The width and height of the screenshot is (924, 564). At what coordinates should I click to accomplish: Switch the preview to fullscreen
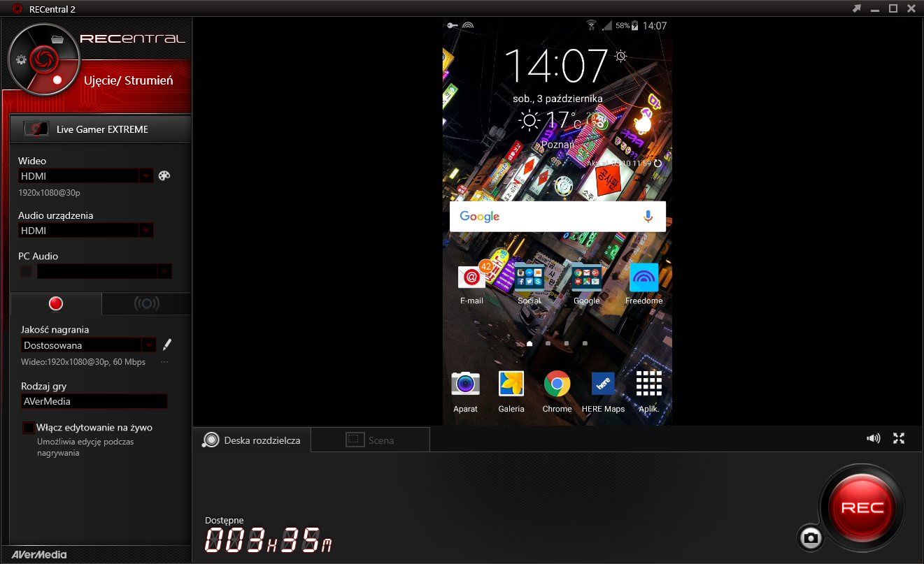click(x=899, y=438)
